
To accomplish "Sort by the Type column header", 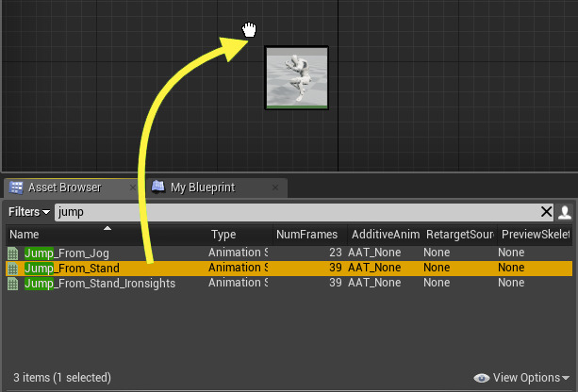I will click(x=240, y=235).
